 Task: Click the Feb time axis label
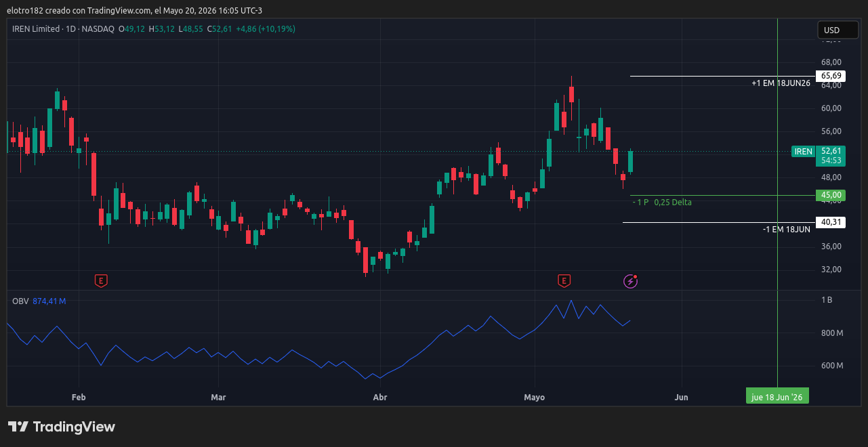click(x=79, y=397)
